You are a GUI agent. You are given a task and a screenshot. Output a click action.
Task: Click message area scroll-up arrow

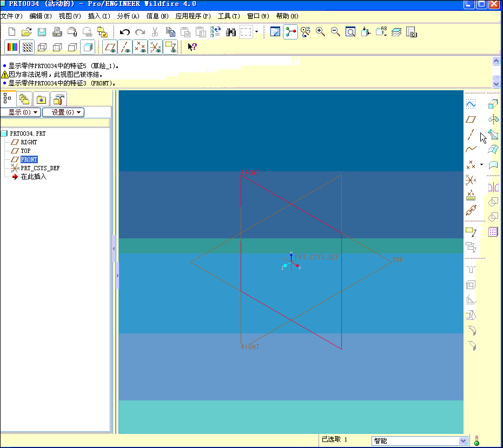[x=496, y=61]
